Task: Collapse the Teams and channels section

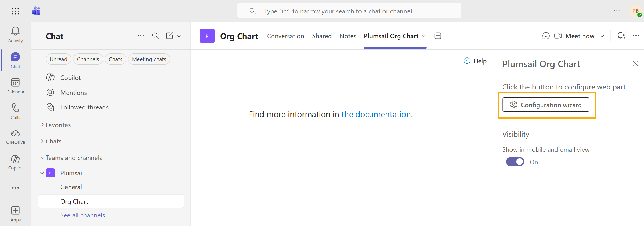Action: 42,158
